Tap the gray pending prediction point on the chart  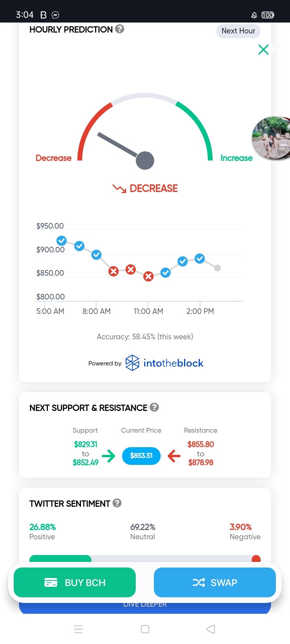tap(217, 268)
